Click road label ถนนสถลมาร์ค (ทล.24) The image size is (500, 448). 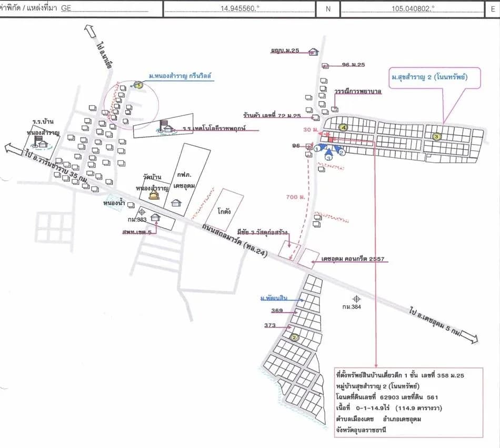pos(234,240)
